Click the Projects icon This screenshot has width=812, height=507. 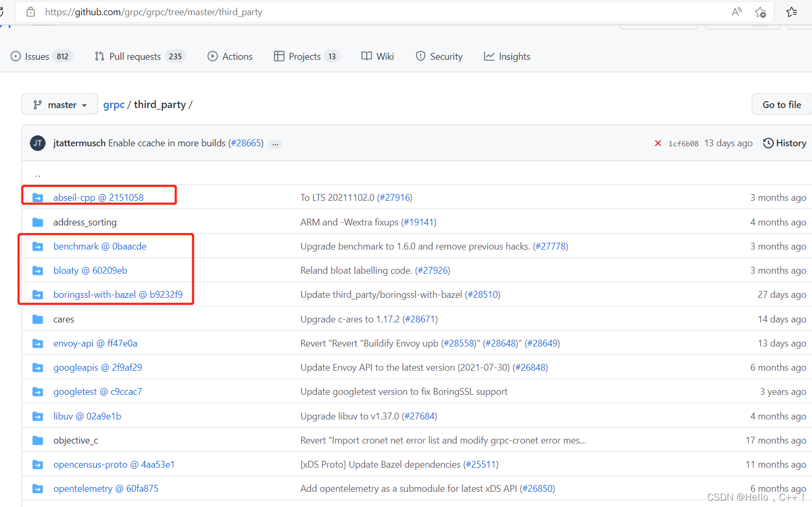point(279,56)
